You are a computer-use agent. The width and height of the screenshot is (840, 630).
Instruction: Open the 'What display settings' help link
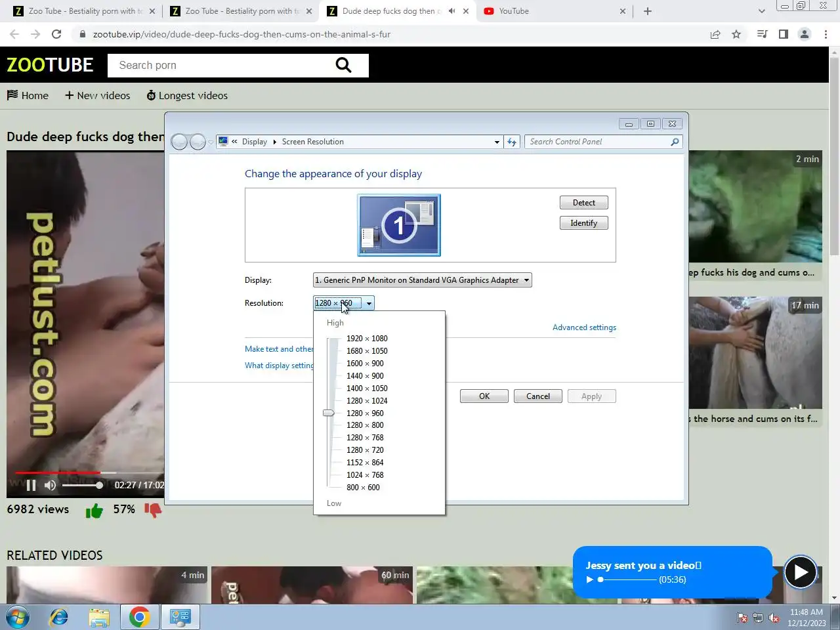click(x=279, y=366)
